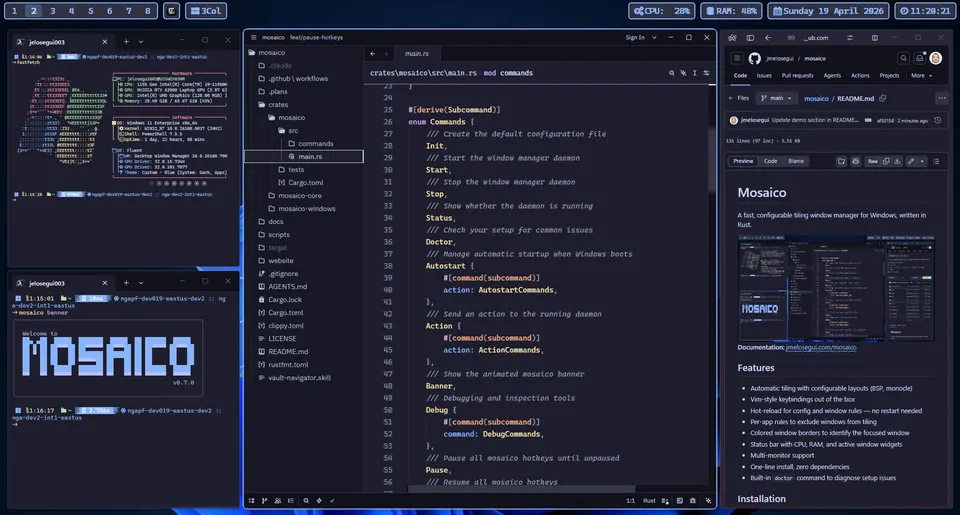The width and height of the screenshot is (960, 515).
Task: Open the outline panel icon in Zed status bar
Action: pyautogui.click(x=290, y=500)
